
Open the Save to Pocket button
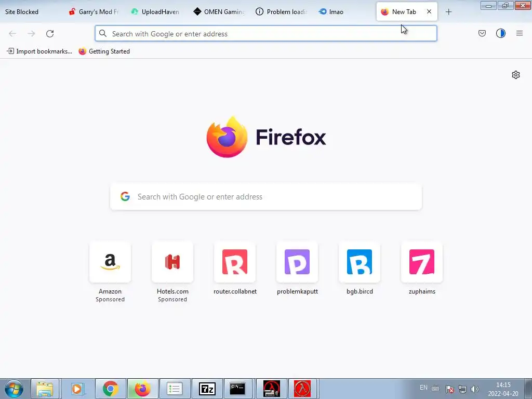pos(482,33)
